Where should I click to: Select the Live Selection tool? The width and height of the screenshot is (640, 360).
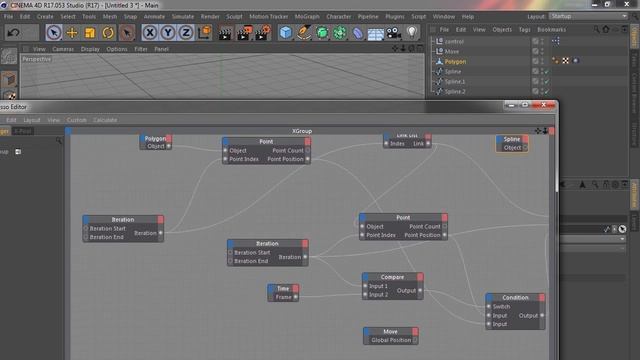coord(53,33)
